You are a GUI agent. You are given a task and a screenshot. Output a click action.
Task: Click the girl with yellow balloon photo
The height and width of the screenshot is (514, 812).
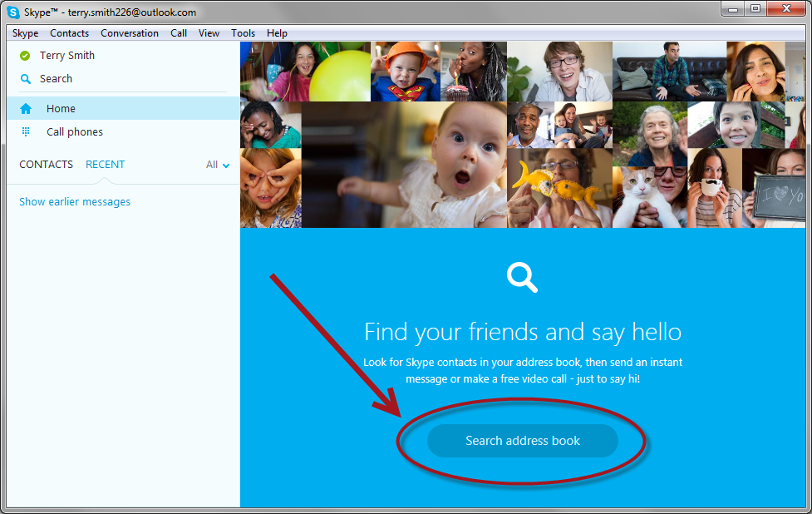[306, 72]
